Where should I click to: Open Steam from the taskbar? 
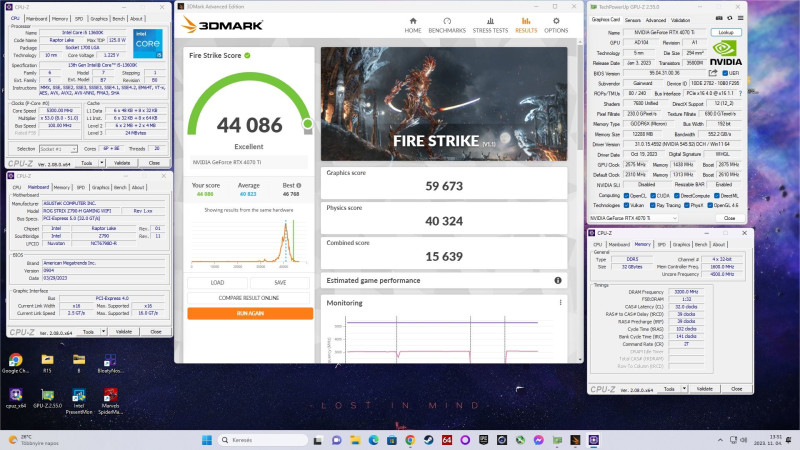pyautogui.click(x=429, y=440)
